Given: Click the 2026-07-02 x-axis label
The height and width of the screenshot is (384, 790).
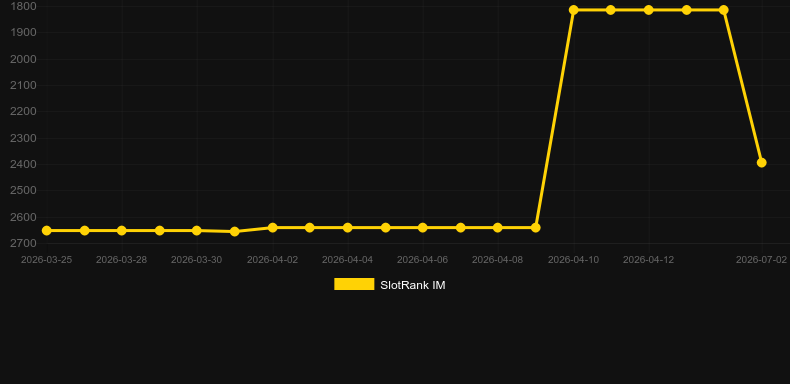Looking at the screenshot, I should pos(761,260).
